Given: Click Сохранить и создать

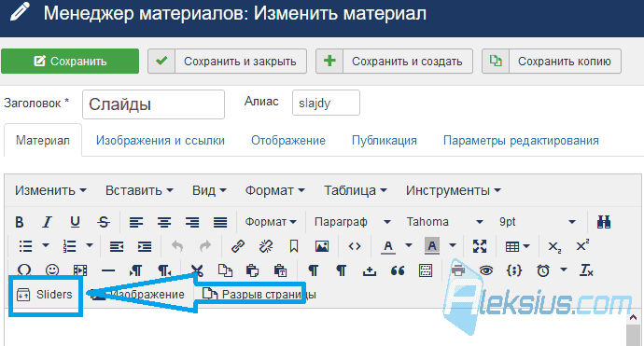Looking at the screenshot, I should pyautogui.click(x=394, y=62).
